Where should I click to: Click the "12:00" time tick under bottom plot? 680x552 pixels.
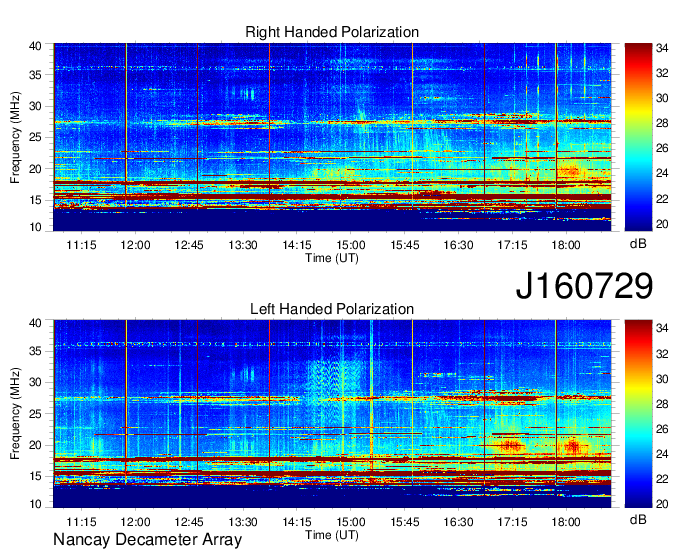coord(135,522)
